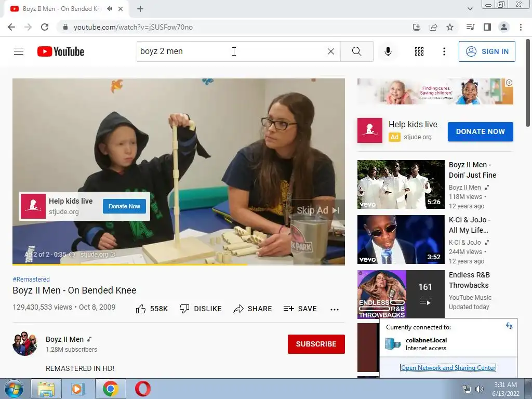View site info via the padlock
The height and width of the screenshot is (399, 532).
click(x=65, y=27)
